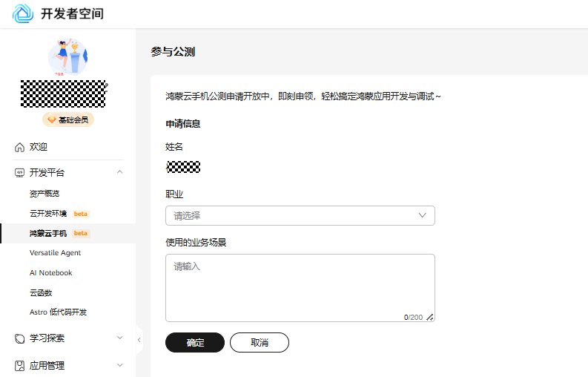
Task: Expand the 应用管理 menu section
Action: (120, 366)
